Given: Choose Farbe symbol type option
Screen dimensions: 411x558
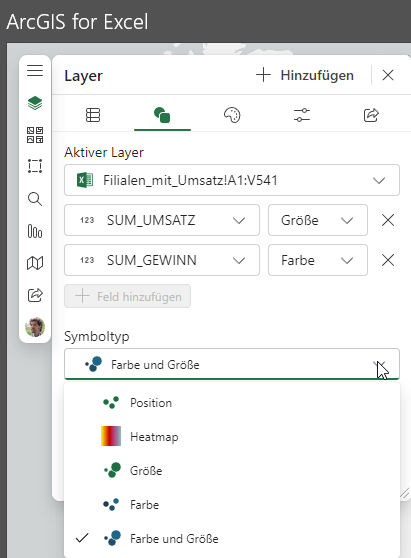Looking at the screenshot, I should coord(232,505).
